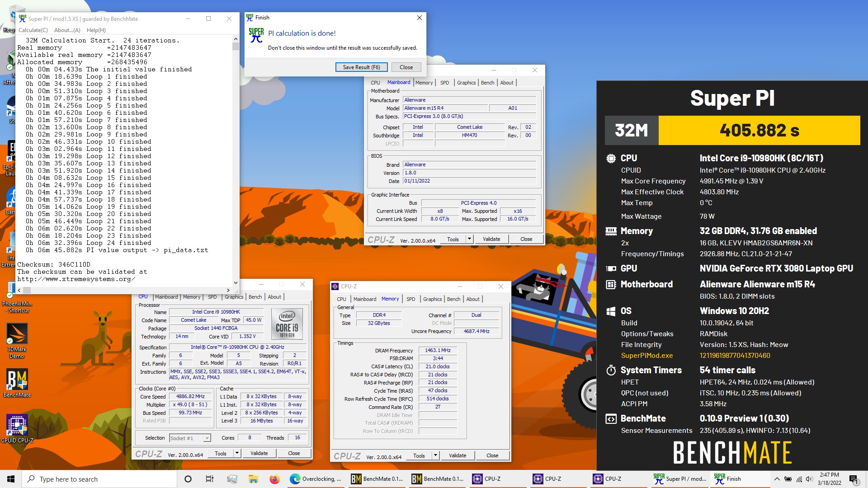Click CPU-Z memory window title icon
Screen dimensions: 868x488
click(335, 286)
